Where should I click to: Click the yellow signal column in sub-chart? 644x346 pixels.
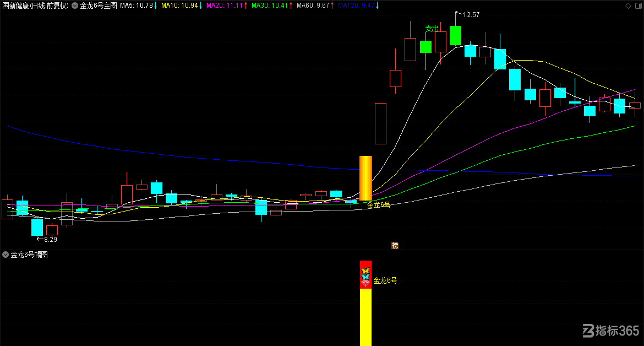pyautogui.click(x=365, y=317)
